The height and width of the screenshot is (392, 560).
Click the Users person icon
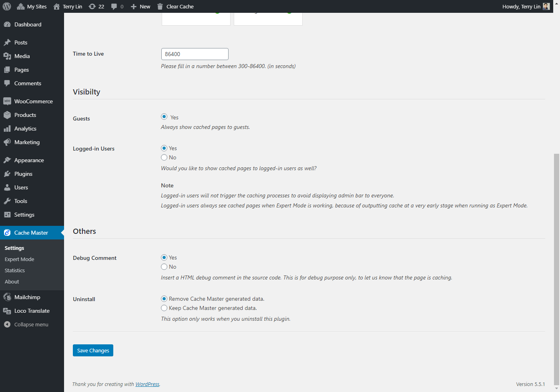coord(7,187)
